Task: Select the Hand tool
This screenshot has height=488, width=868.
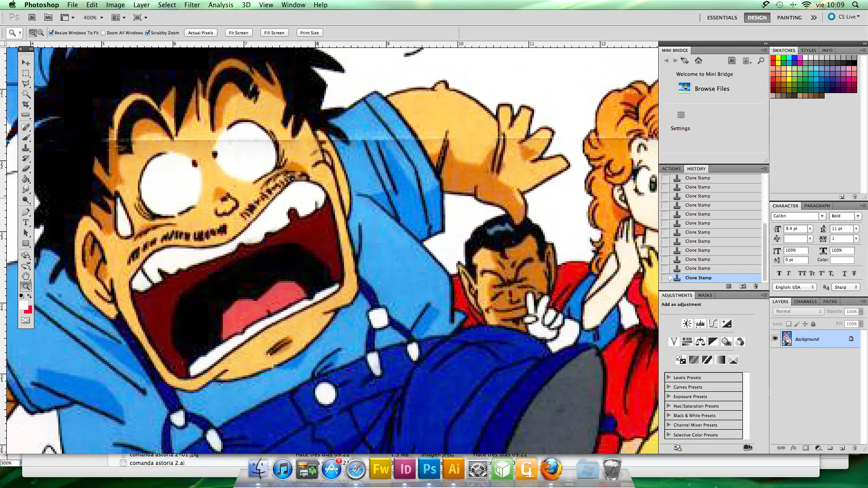Action: [x=26, y=276]
